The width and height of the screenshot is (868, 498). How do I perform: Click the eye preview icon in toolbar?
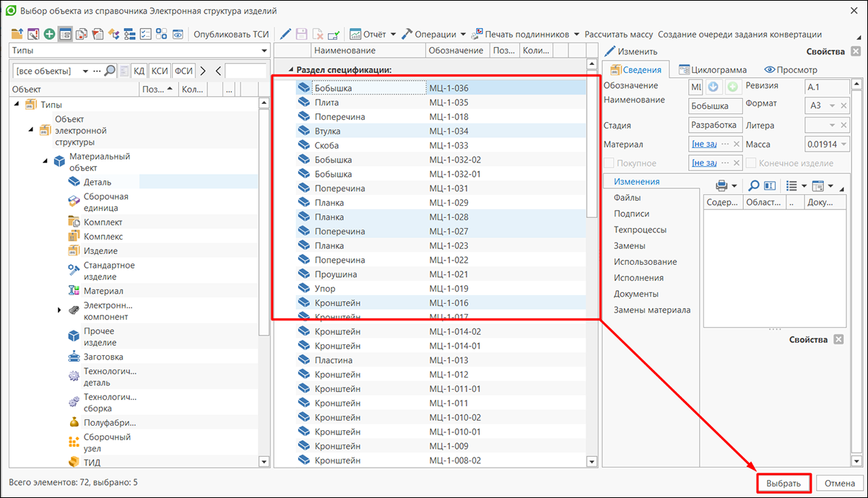click(178, 34)
